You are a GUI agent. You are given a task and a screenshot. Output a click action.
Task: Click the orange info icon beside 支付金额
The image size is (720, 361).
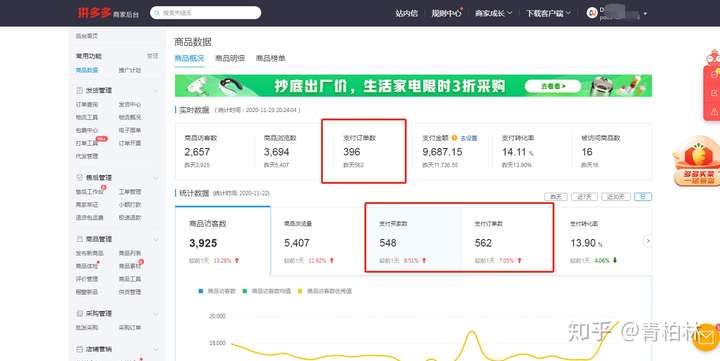454,138
